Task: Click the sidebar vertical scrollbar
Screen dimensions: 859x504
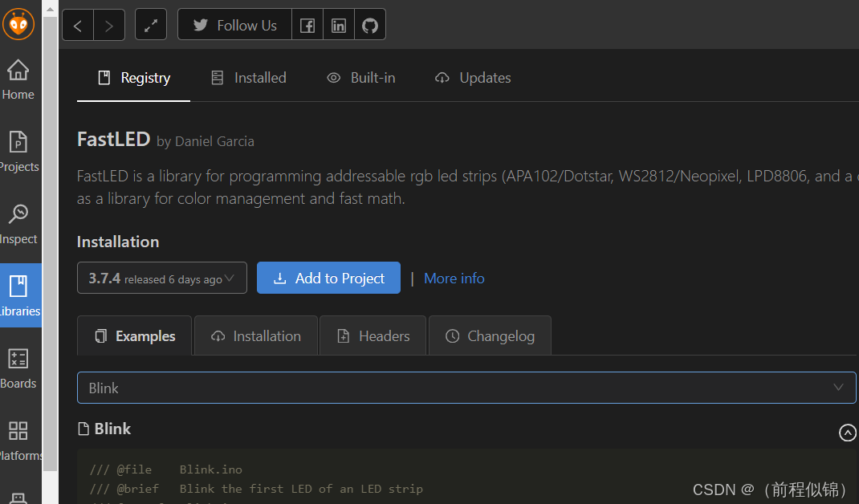Action: pyautogui.click(x=51, y=244)
